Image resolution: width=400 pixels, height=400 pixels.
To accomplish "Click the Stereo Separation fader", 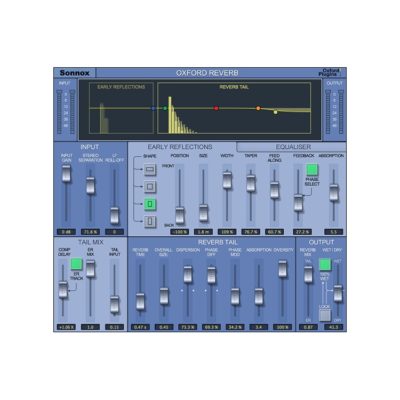I will click(90, 185).
